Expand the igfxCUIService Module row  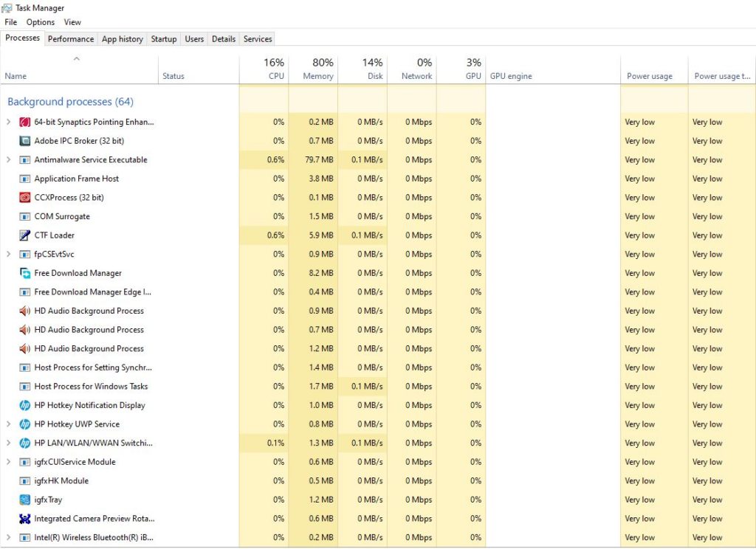(8, 462)
